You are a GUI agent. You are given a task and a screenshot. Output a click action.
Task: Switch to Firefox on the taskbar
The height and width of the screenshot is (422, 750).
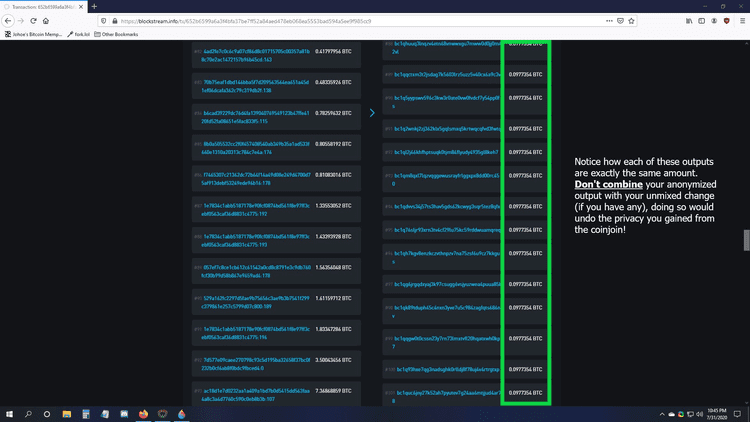point(143,414)
